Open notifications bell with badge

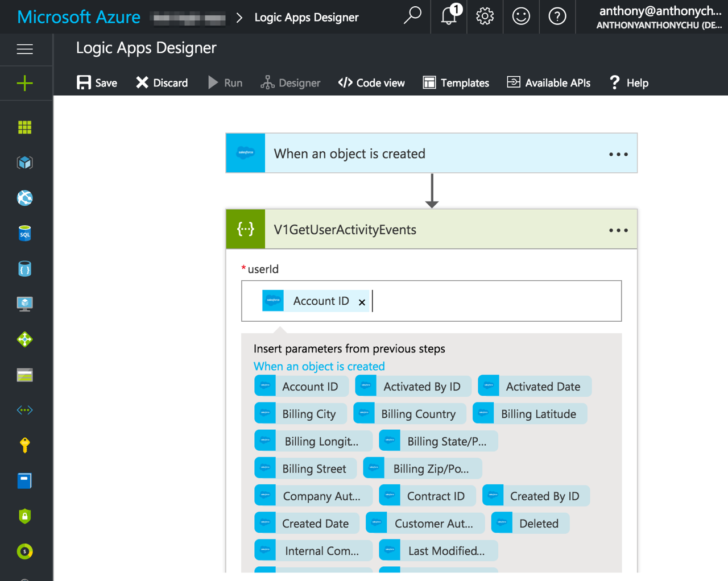(450, 15)
